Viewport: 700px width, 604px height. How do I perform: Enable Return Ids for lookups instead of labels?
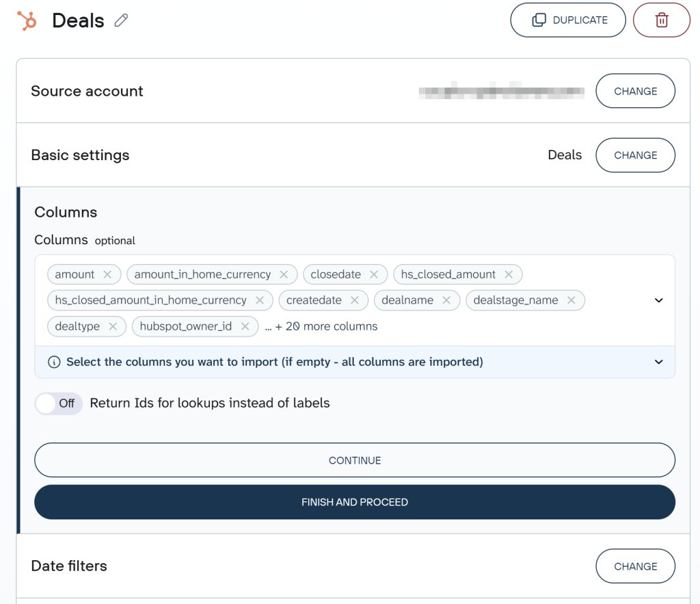(58, 404)
